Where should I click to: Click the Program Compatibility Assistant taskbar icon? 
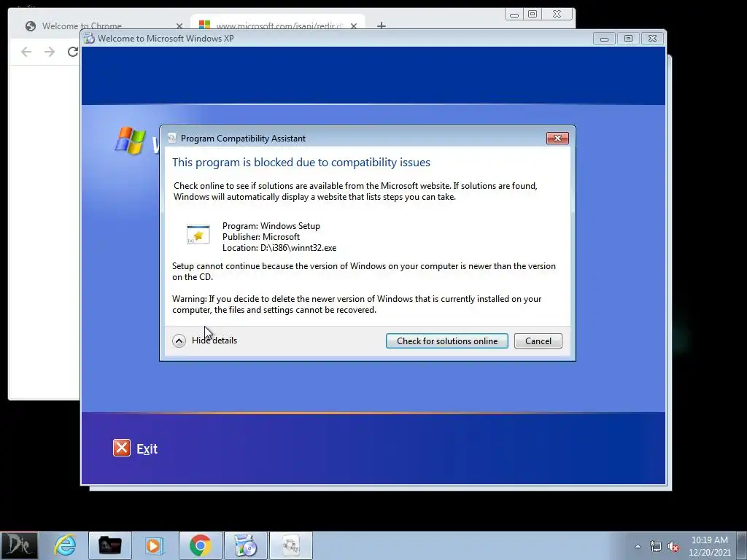pyautogui.click(x=291, y=545)
